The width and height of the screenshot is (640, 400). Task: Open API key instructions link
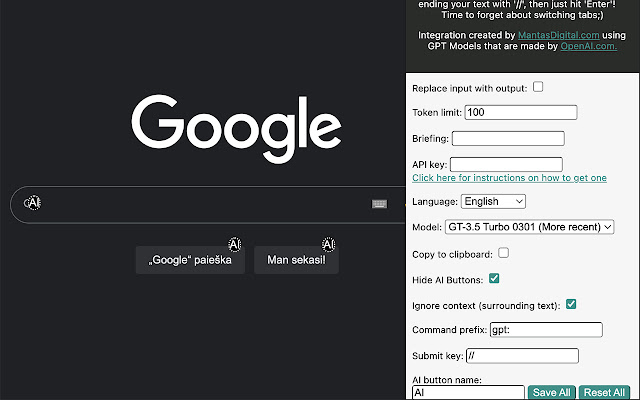pos(509,178)
